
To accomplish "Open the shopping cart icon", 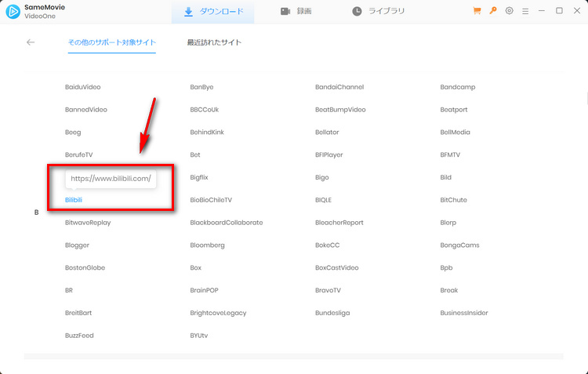I will (x=477, y=11).
